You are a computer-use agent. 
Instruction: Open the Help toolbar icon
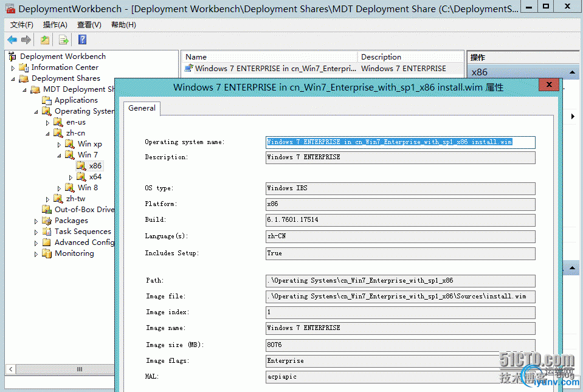click(82, 40)
